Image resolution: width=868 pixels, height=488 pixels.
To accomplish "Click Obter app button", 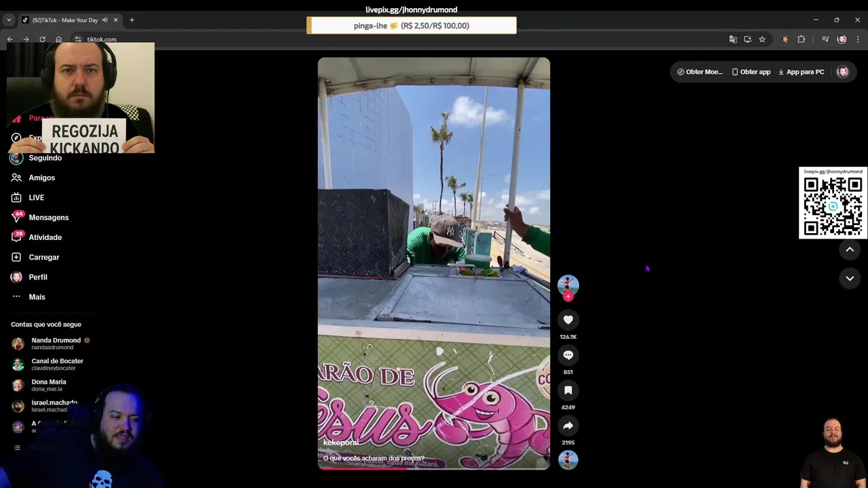I will [x=751, y=72].
